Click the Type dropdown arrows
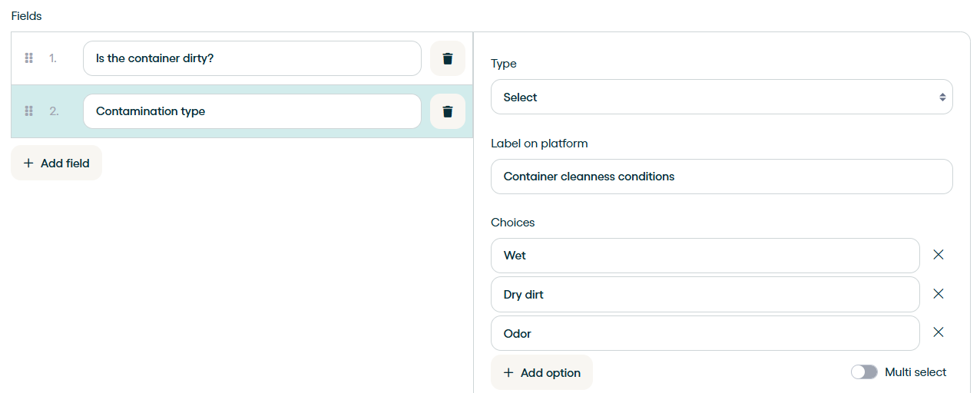This screenshot has width=980, height=393. point(942,97)
